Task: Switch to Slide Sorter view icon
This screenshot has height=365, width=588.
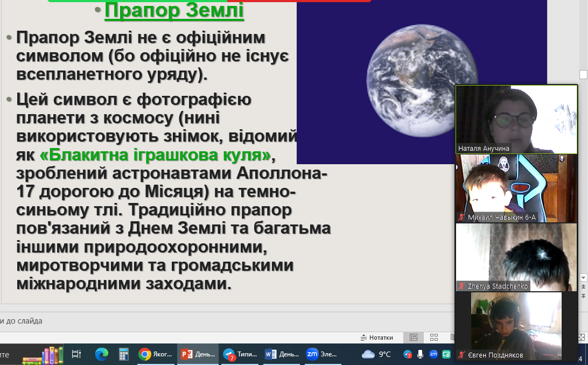Action: tap(434, 338)
